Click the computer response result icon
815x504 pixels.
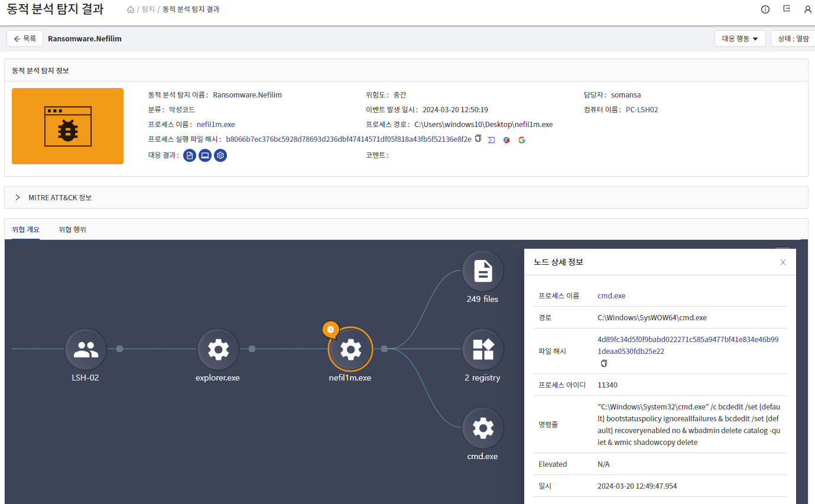(205, 155)
